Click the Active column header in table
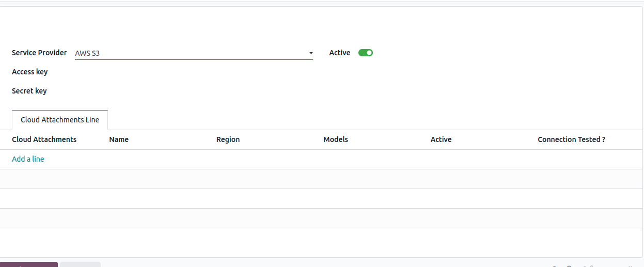This screenshot has height=267, width=644. click(x=441, y=139)
